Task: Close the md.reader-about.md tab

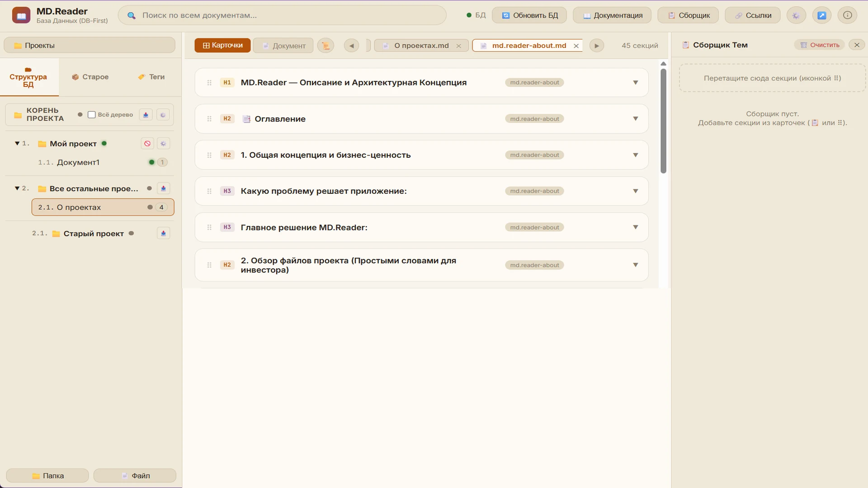Action: [576, 46]
